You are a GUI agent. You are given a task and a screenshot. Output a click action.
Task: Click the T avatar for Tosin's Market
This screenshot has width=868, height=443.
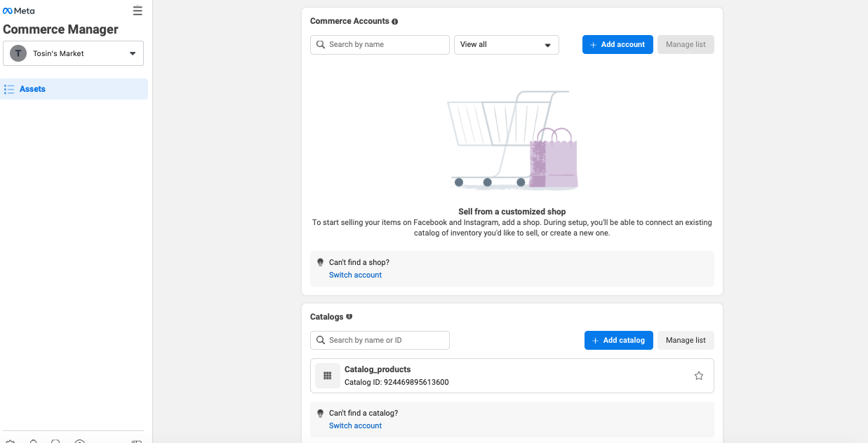(18, 53)
